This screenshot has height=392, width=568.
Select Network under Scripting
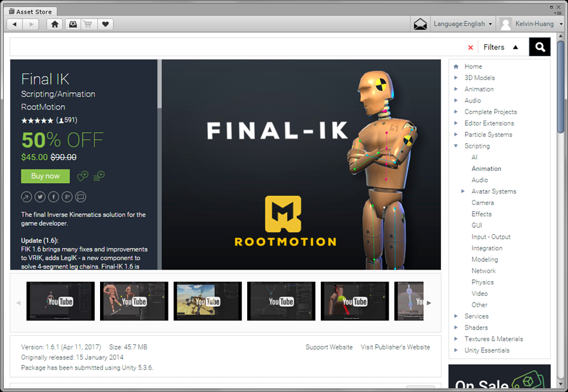pos(483,271)
